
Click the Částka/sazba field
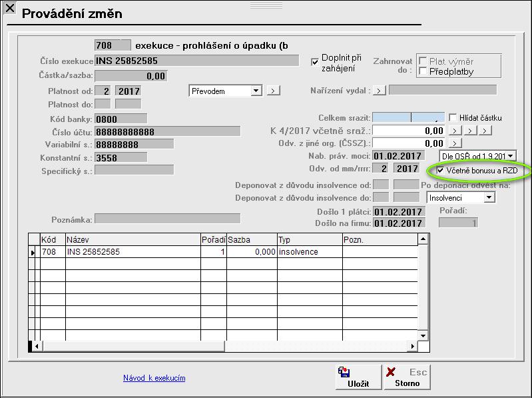(131, 76)
